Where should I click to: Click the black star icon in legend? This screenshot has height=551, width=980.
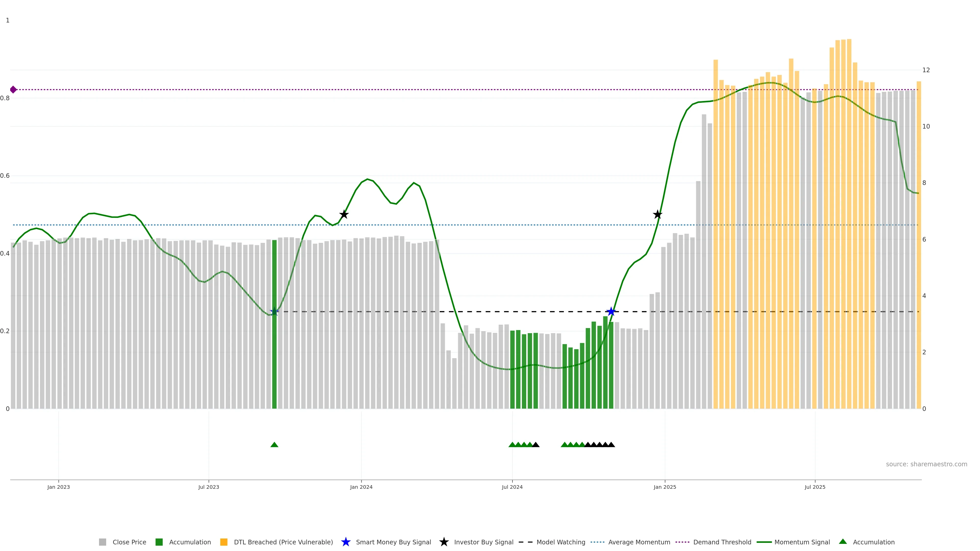[444, 542]
